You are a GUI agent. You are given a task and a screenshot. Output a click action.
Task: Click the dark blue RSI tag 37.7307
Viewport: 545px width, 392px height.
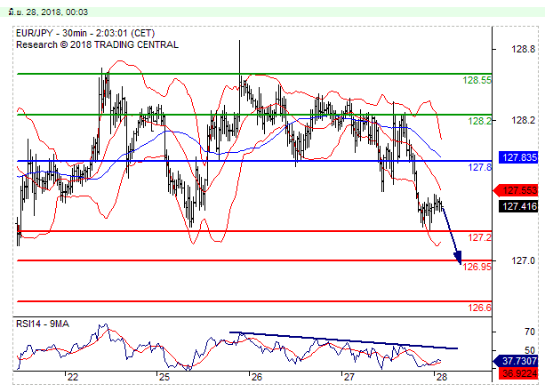pyautogui.click(x=516, y=361)
